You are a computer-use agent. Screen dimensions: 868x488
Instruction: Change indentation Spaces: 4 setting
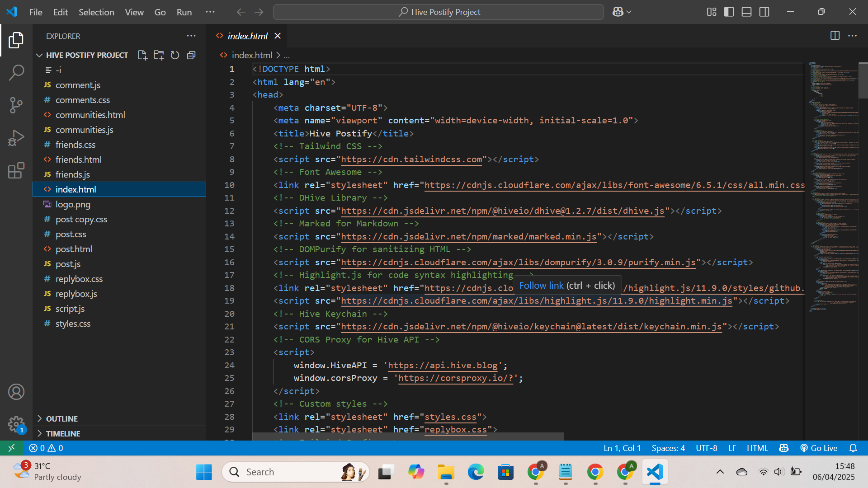tap(668, 448)
